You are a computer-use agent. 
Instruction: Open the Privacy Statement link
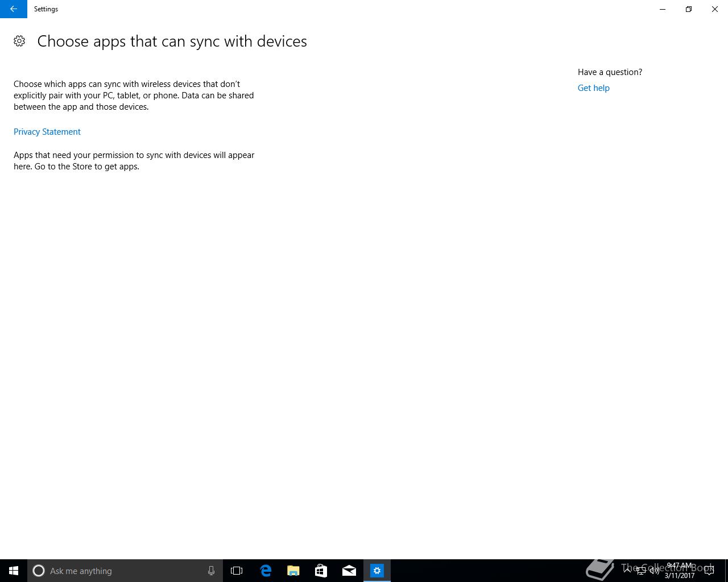[47, 132]
